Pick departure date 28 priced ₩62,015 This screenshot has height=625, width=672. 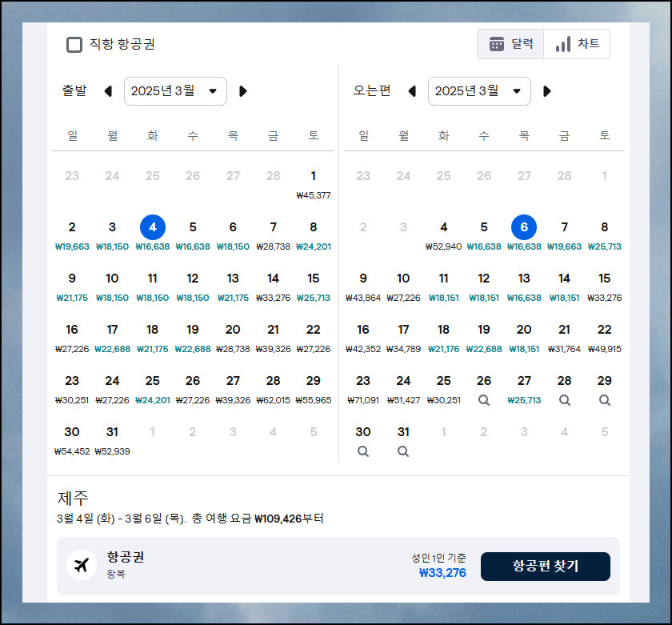pyautogui.click(x=273, y=389)
